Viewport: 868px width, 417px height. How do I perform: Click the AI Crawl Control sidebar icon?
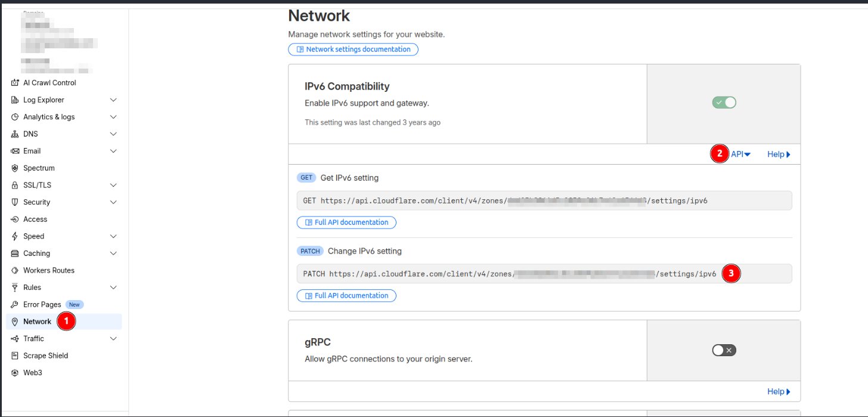click(x=15, y=83)
